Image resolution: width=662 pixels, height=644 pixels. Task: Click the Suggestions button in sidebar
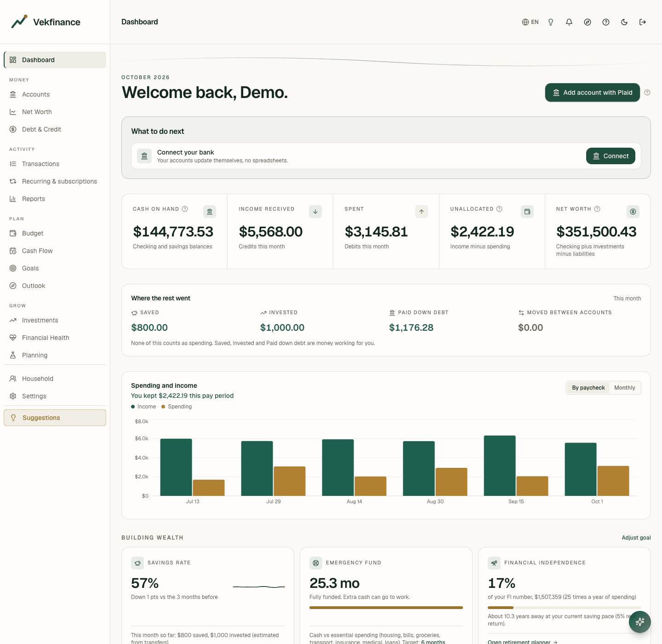tap(55, 418)
